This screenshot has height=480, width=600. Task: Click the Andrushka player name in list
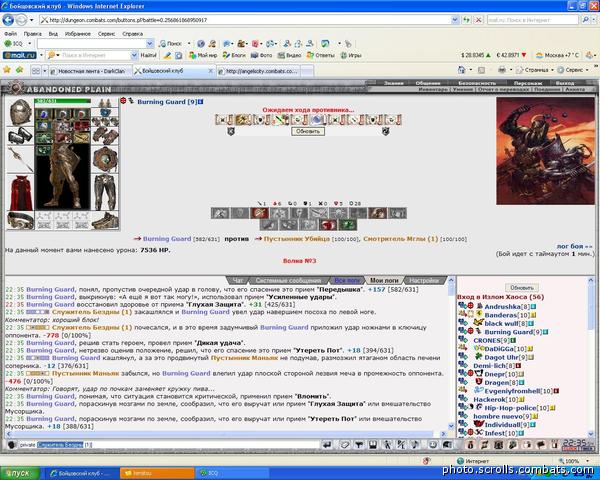point(503,307)
